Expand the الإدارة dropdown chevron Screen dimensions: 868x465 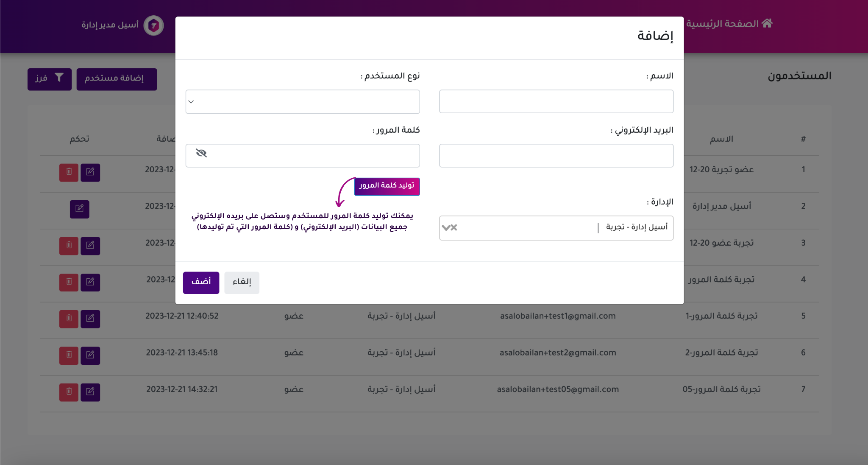click(x=445, y=227)
